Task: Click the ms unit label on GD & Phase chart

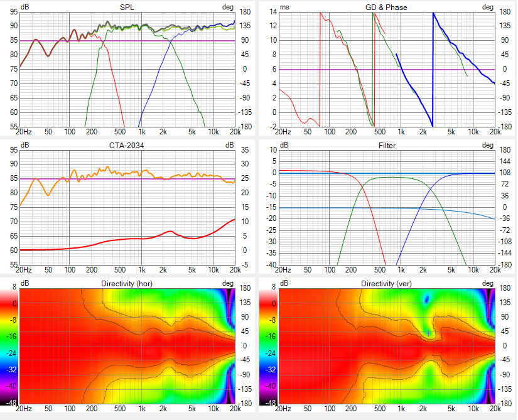Action: pos(284,7)
